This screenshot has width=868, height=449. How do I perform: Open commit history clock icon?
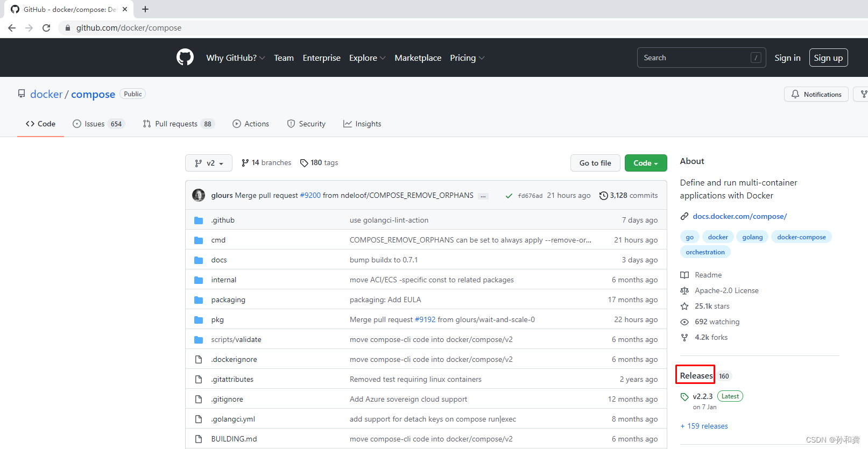coord(604,196)
